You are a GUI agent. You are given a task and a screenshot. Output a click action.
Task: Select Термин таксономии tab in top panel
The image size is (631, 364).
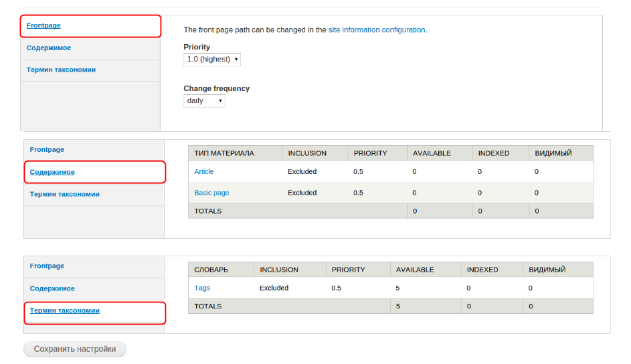[61, 70]
